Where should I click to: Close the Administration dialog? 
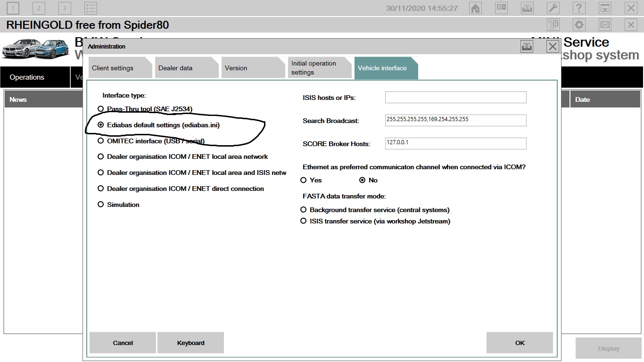pos(553,46)
